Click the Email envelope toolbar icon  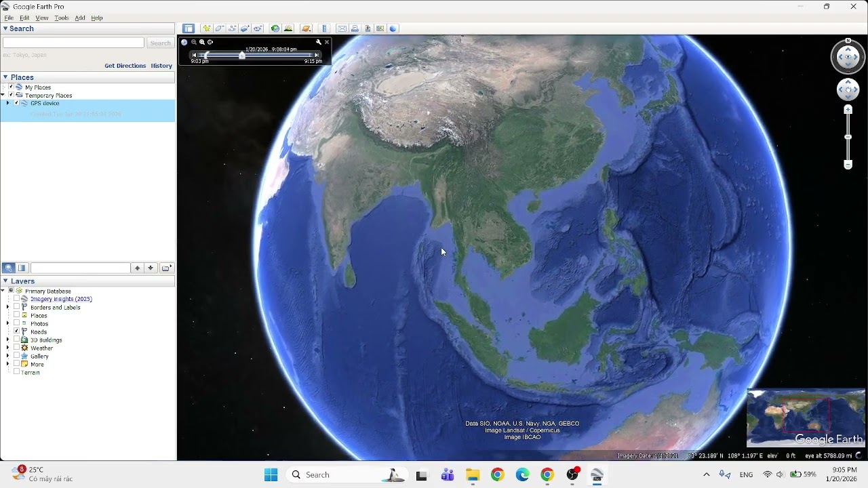(342, 28)
